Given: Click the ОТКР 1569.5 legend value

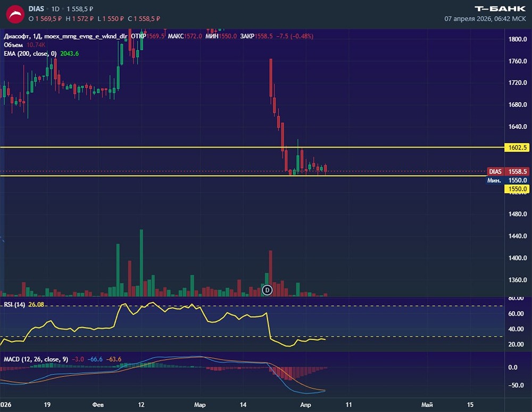Looking at the screenshot, I should [x=147, y=36].
